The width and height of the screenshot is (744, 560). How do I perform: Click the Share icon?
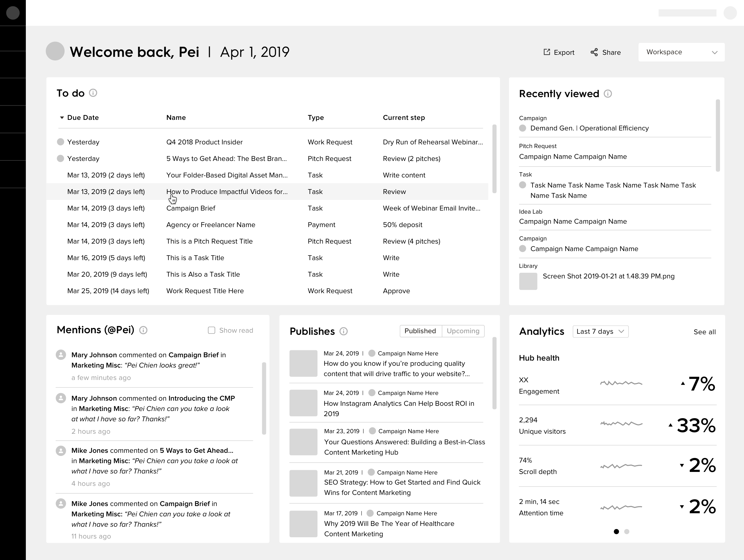(x=594, y=52)
